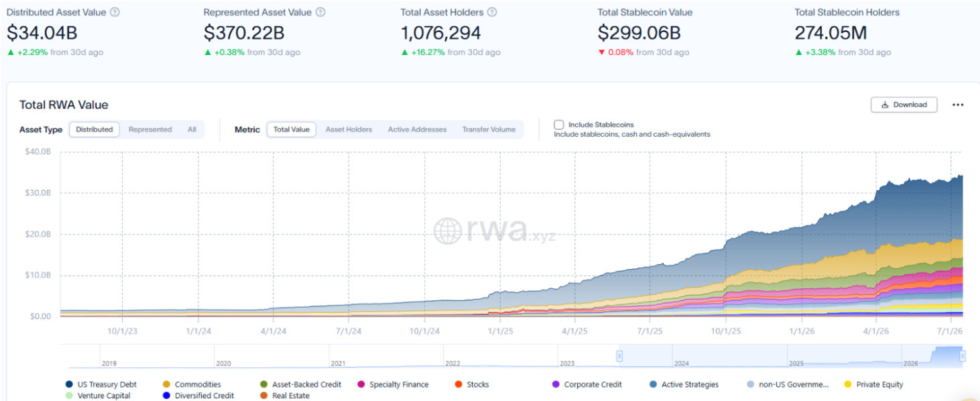Click the 0.08% decrease indicator
This screenshot has width=980, height=401.
coord(616,52)
